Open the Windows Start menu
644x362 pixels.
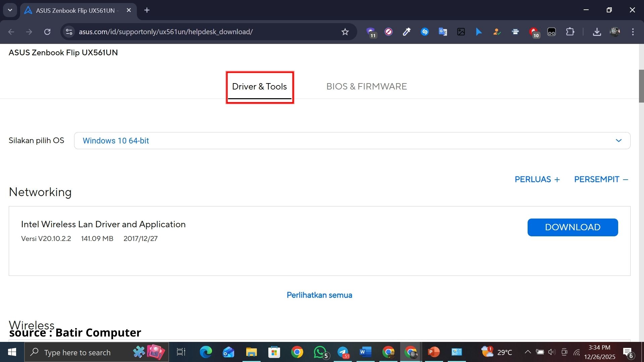tap(12, 352)
